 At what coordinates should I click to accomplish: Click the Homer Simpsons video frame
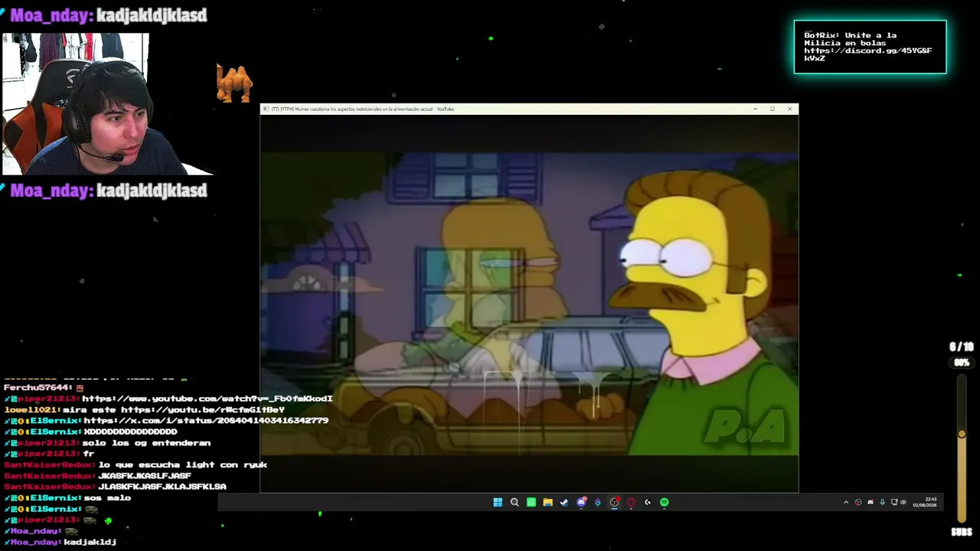click(x=529, y=304)
